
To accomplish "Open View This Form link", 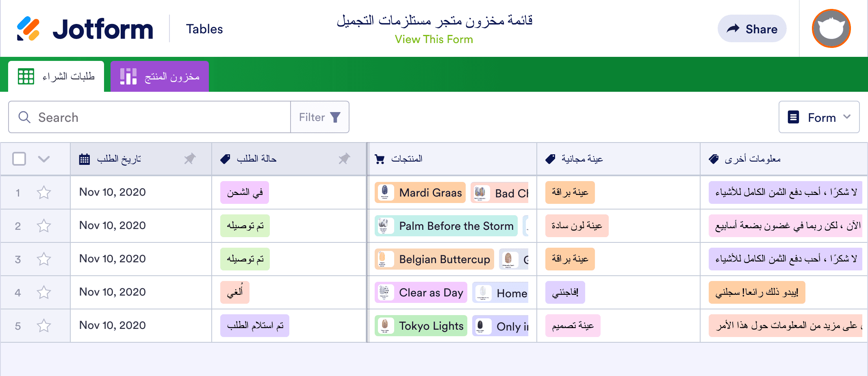I will (434, 39).
